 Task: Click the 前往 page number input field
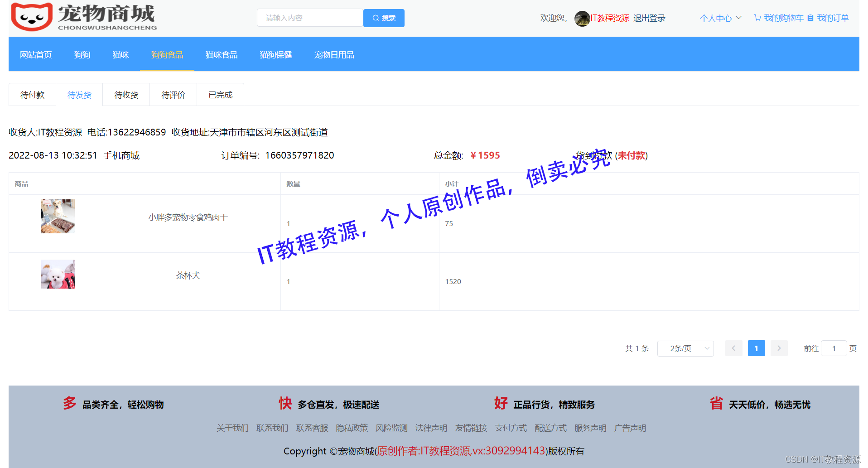click(834, 348)
